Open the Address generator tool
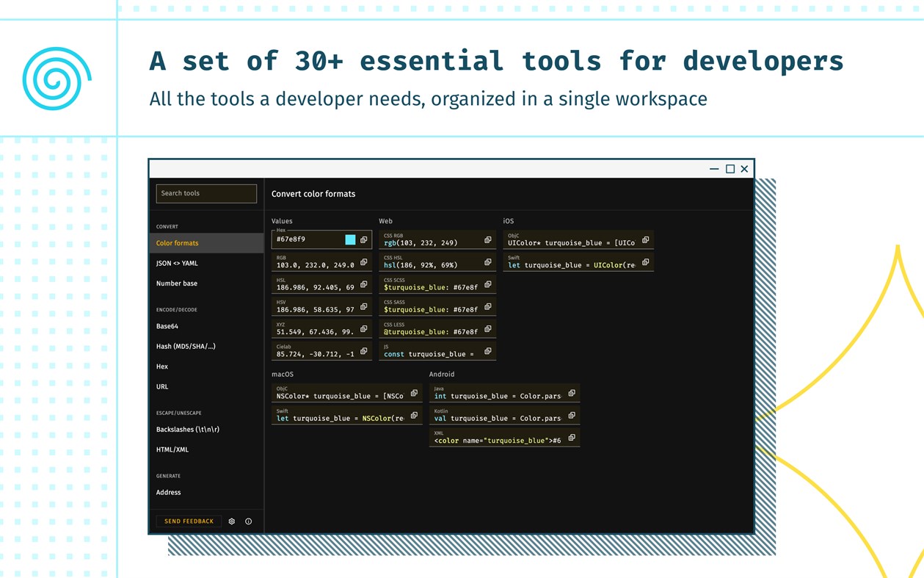This screenshot has height=578, width=924. coord(168,492)
